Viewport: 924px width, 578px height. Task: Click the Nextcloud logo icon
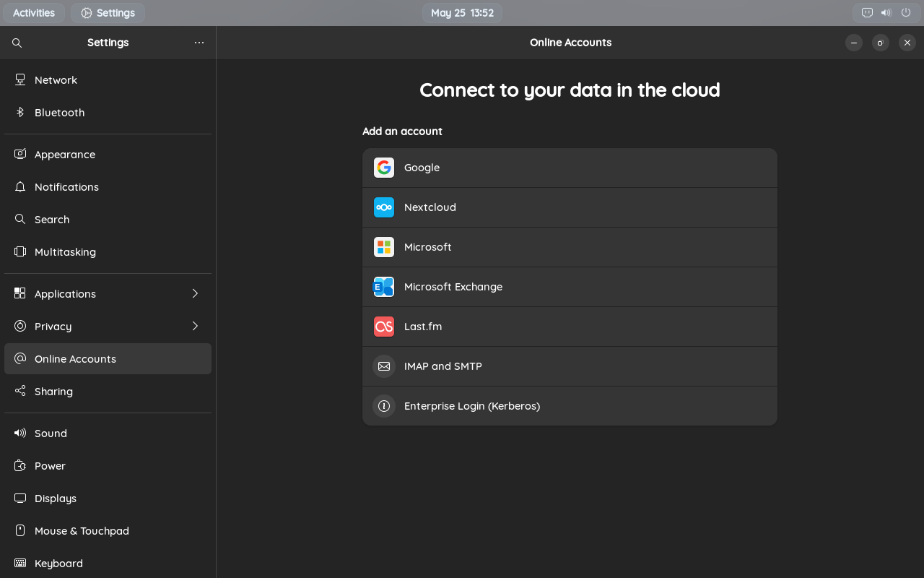(x=384, y=207)
